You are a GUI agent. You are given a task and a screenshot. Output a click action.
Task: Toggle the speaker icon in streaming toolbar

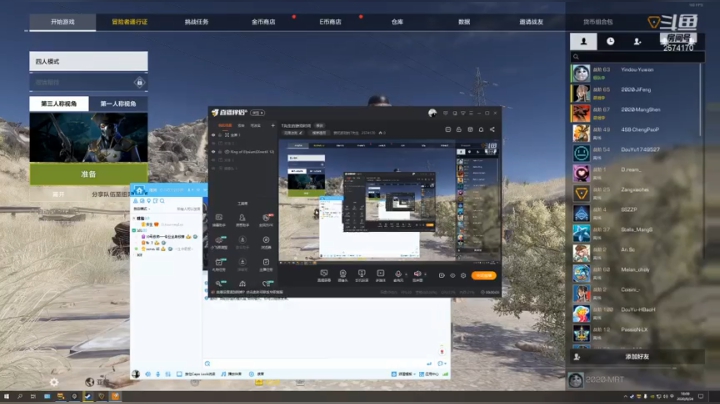[x=417, y=275]
